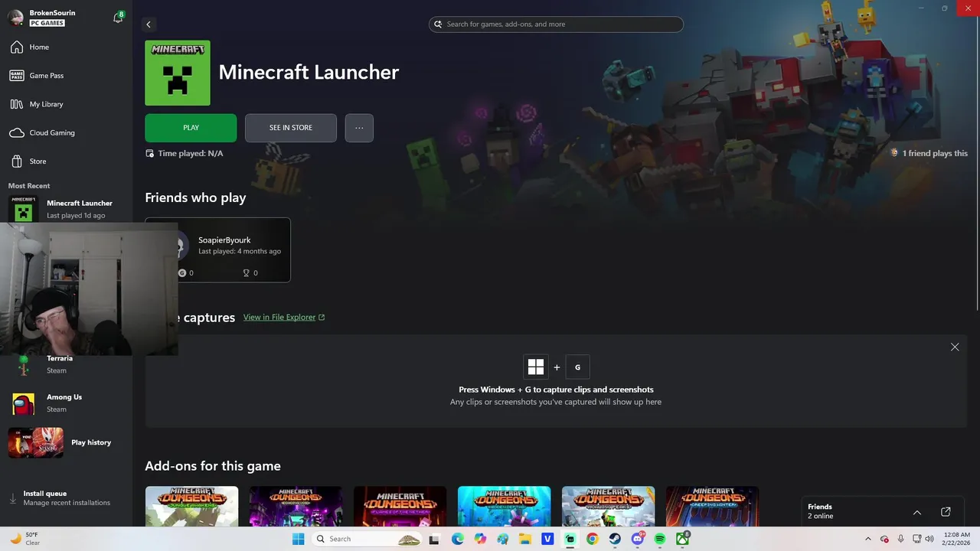The width and height of the screenshot is (980, 551).
Task: Open the Install queue
Action: [x=66, y=498]
